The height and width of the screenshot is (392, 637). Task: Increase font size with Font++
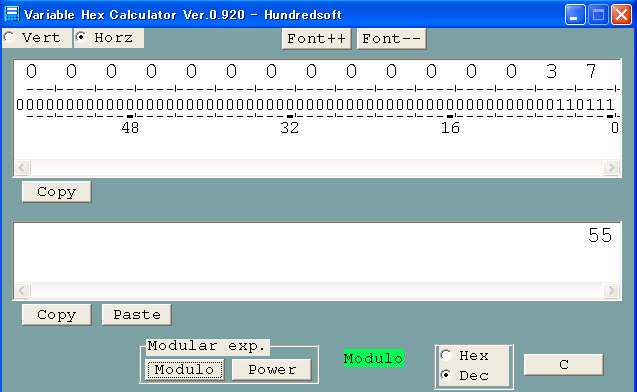[x=316, y=39]
